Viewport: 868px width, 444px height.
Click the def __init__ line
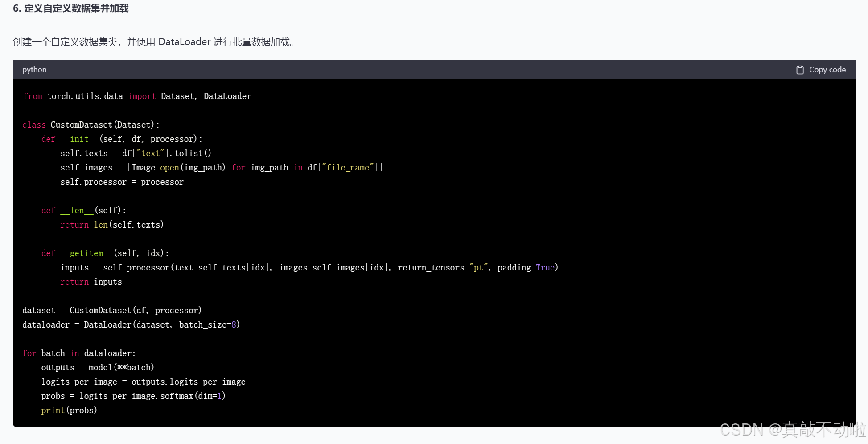[x=122, y=139]
